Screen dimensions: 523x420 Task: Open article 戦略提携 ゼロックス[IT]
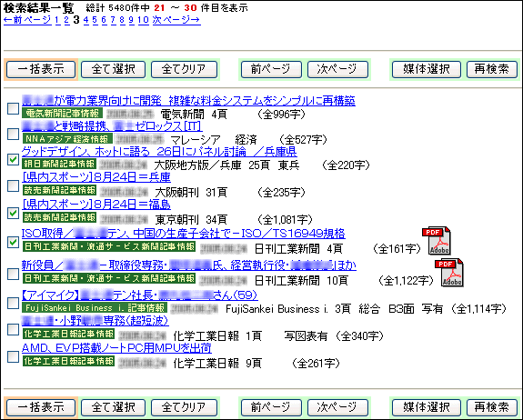(x=112, y=125)
